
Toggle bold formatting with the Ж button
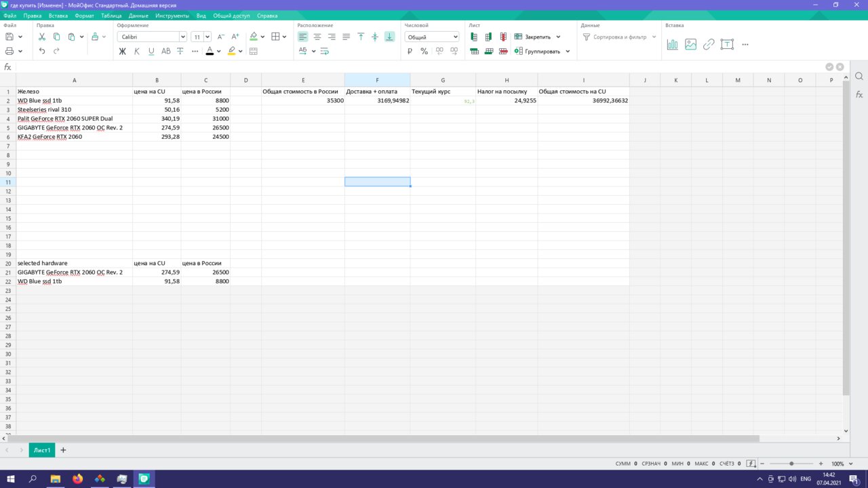(123, 52)
